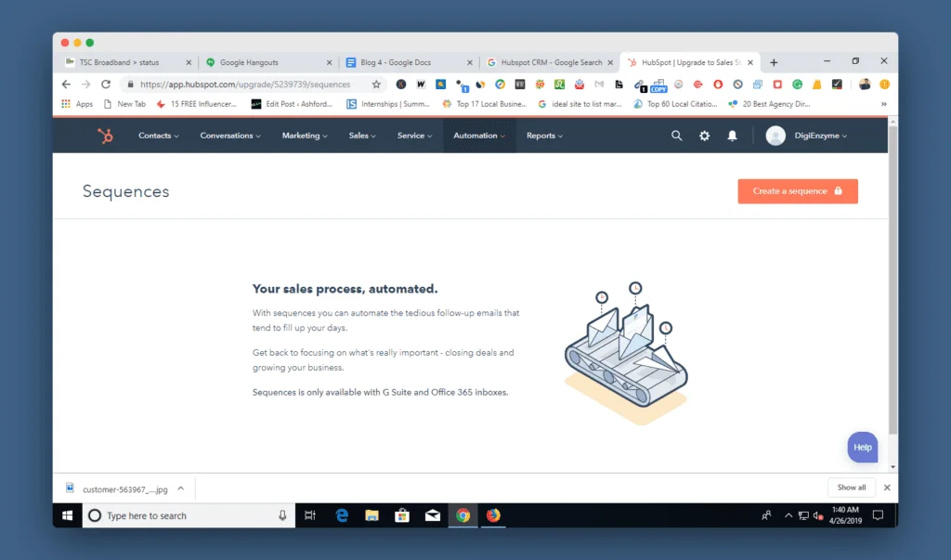Screen dimensions: 951x560
Task: Click the Create a sequence button
Action: [798, 191]
